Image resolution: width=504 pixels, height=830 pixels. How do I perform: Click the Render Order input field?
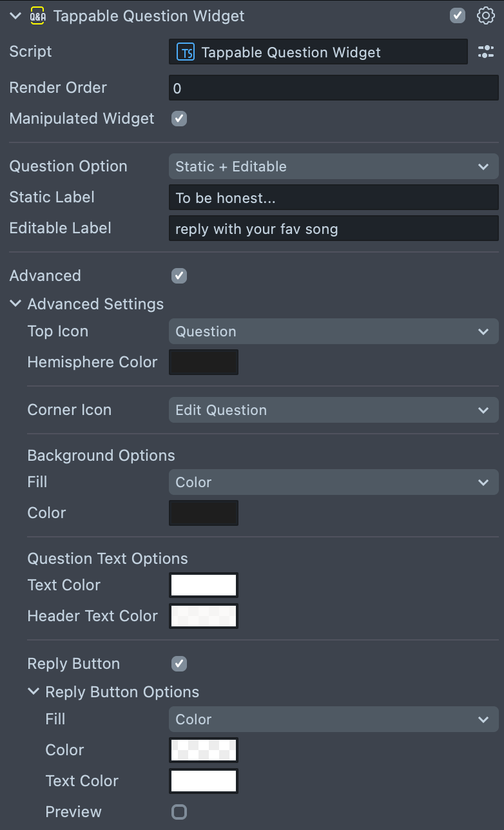click(x=333, y=88)
